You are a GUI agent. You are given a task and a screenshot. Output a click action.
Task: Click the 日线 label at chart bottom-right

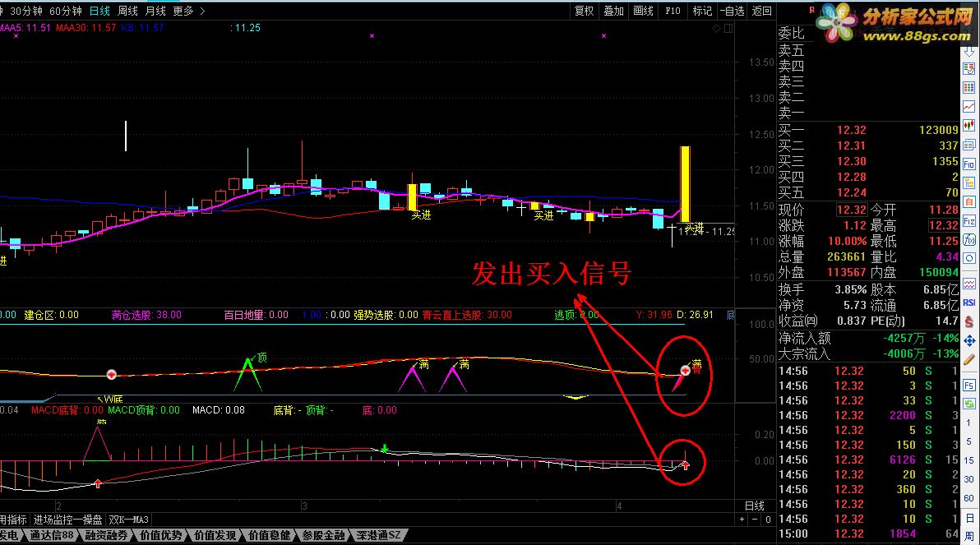click(x=755, y=506)
